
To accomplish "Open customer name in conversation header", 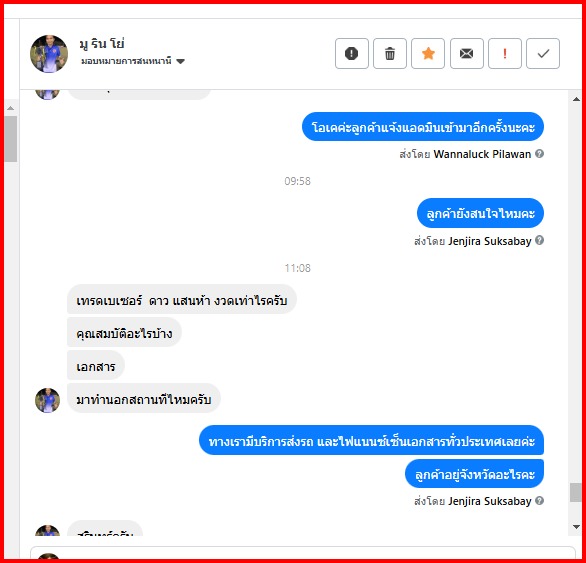I will [102, 44].
